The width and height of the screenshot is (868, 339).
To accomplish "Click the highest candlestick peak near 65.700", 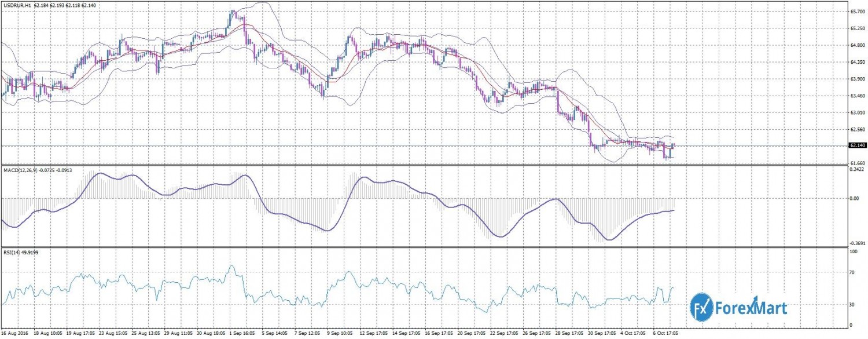I will click(x=232, y=12).
